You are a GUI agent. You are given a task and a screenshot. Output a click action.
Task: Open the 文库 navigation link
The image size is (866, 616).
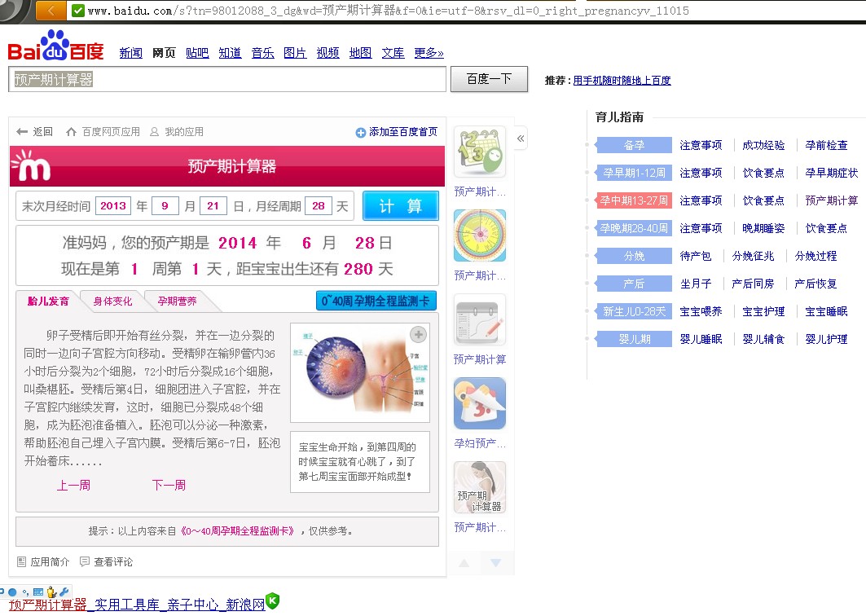(x=393, y=52)
